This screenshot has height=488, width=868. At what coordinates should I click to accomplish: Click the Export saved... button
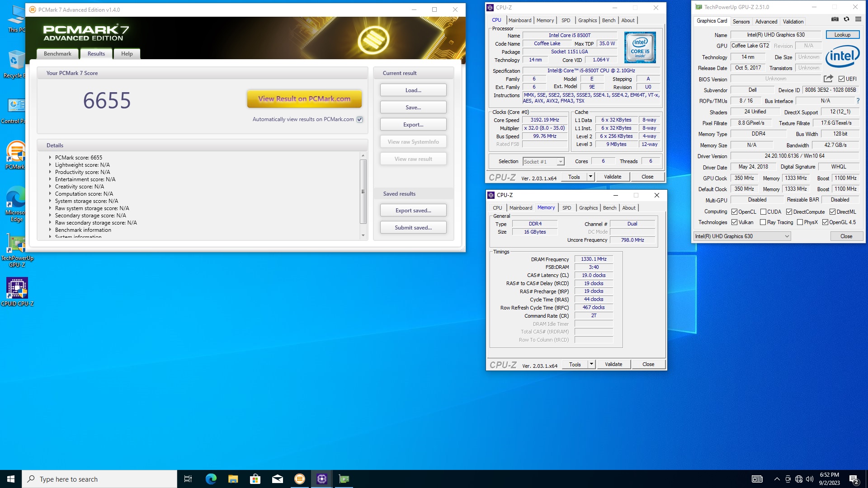pos(413,211)
